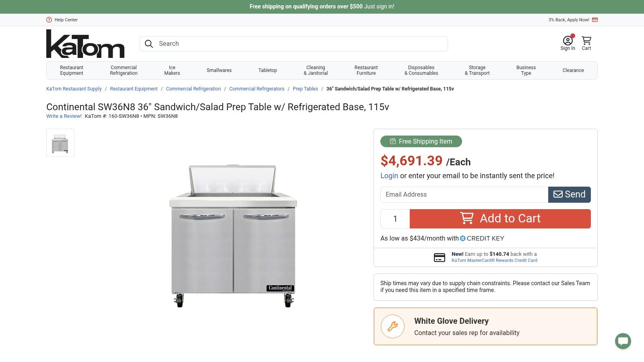
Task: Open the Clearance menu item
Action: [x=573, y=70]
